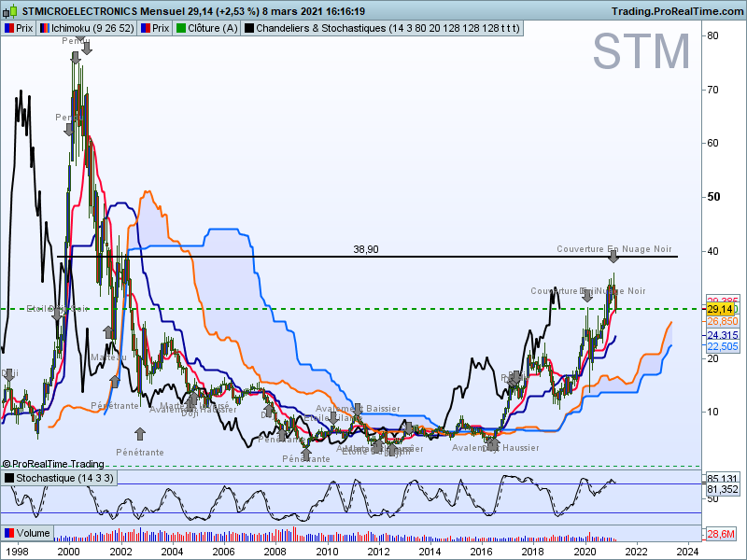Click the upper blue stochastic threshold line

(x=351, y=484)
